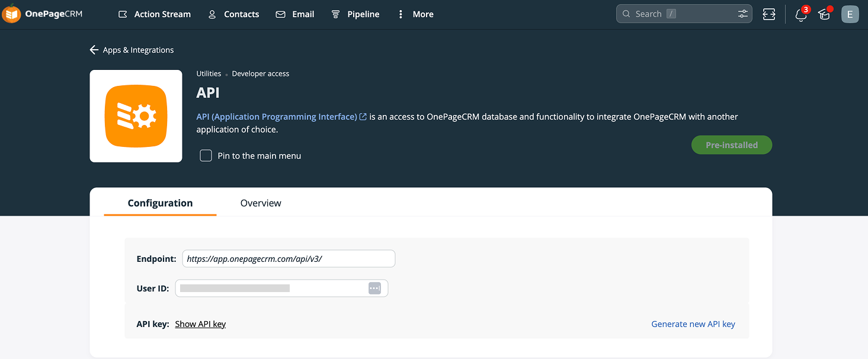Go back to Apps & Integrations
This screenshot has height=359, width=868.
point(132,50)
